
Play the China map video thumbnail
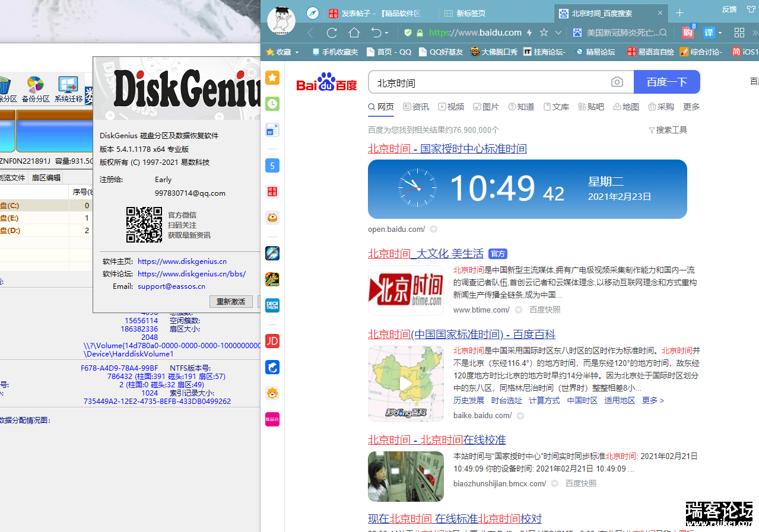pos(406,384)
